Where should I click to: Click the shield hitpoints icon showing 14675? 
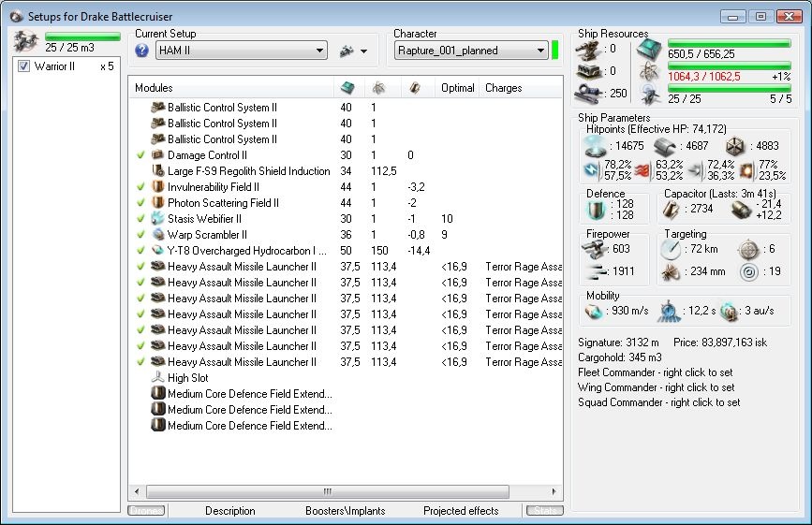[595, 146]
